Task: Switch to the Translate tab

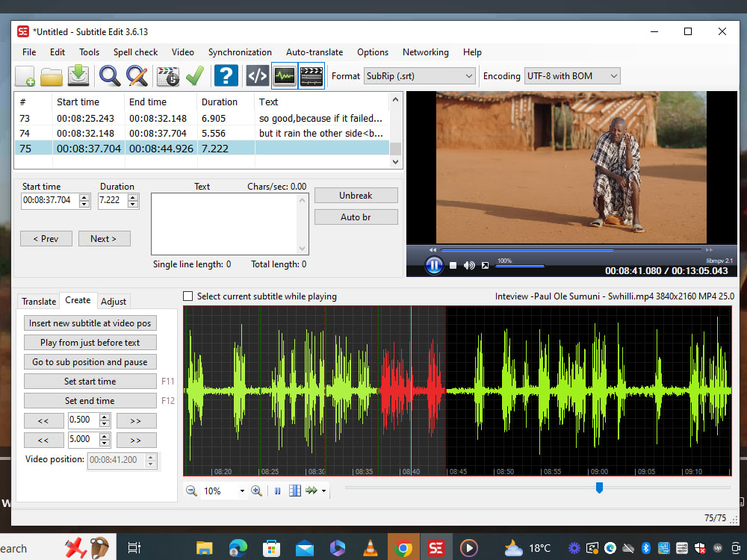Action: click(x=39, y=302)
